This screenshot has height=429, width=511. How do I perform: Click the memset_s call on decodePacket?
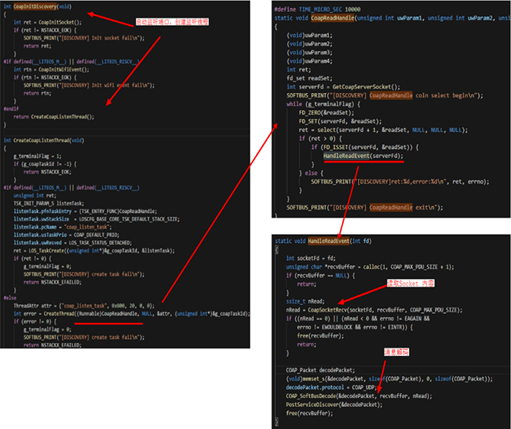coord(389,379)
